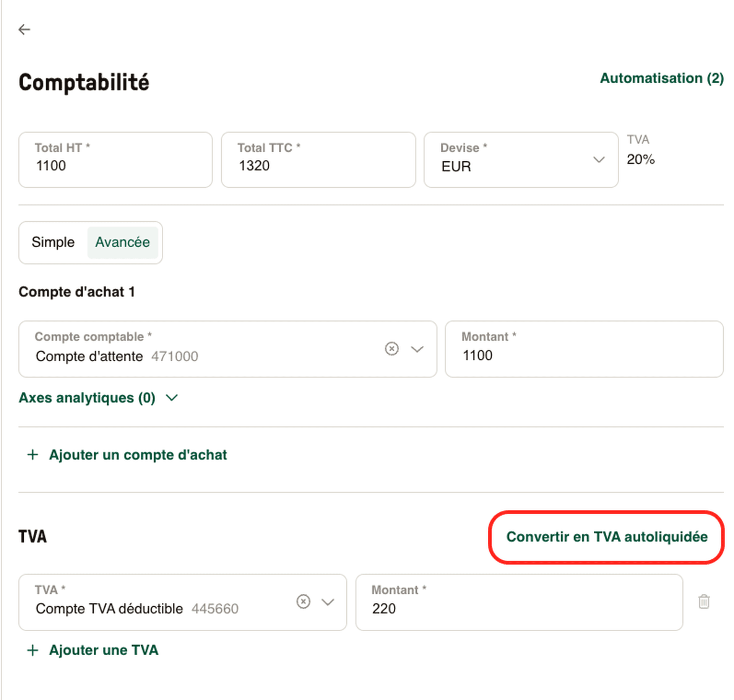Clear the Compte TVA déductible selection
The image size is (734, 700).
click(x=303, y=602)
